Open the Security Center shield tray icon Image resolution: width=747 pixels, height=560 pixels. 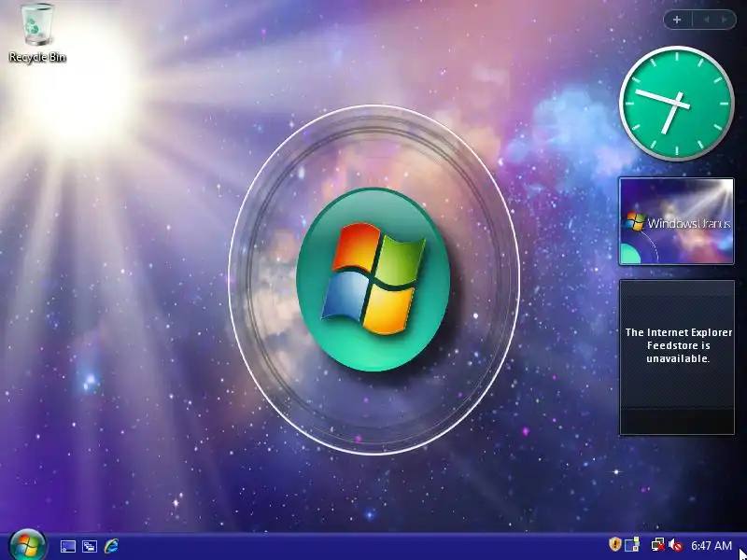tap(614, 544)
